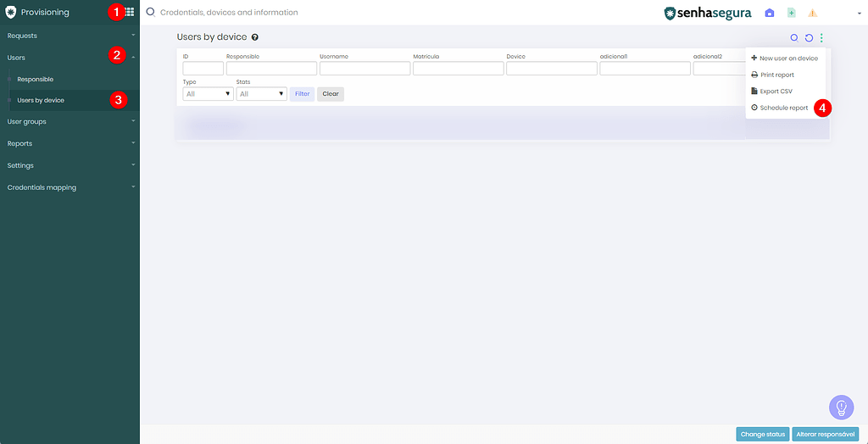The height and width of the screenshot is (444, 868).
Task: Focus the Responsible filter field
Action: point(272,68)
